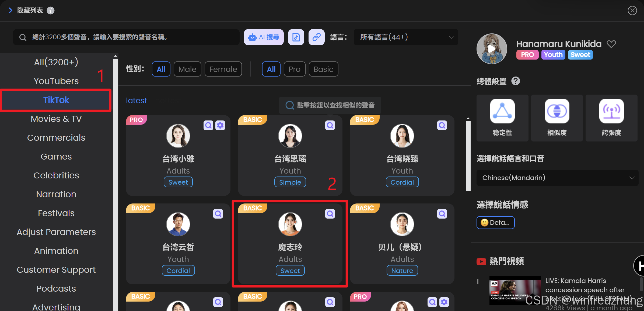
Task: Click the Sweet tag on 魔志玲
Action: [x=290, y=271]
